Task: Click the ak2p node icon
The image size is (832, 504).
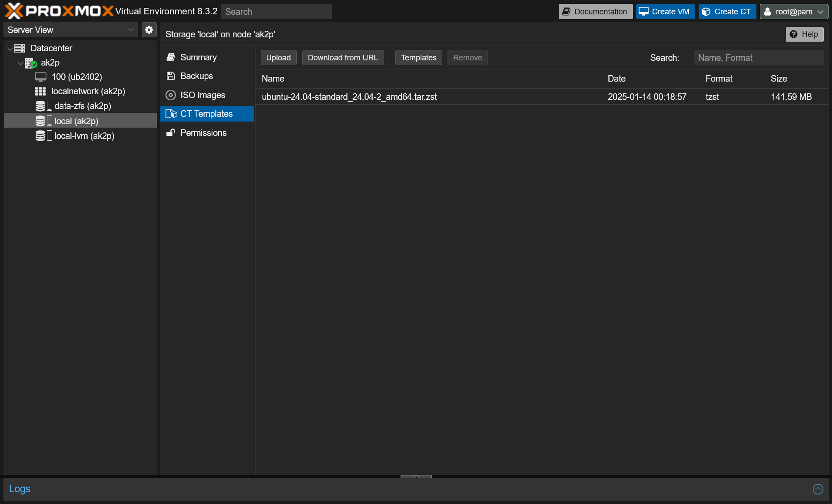Action: point(30,63)
